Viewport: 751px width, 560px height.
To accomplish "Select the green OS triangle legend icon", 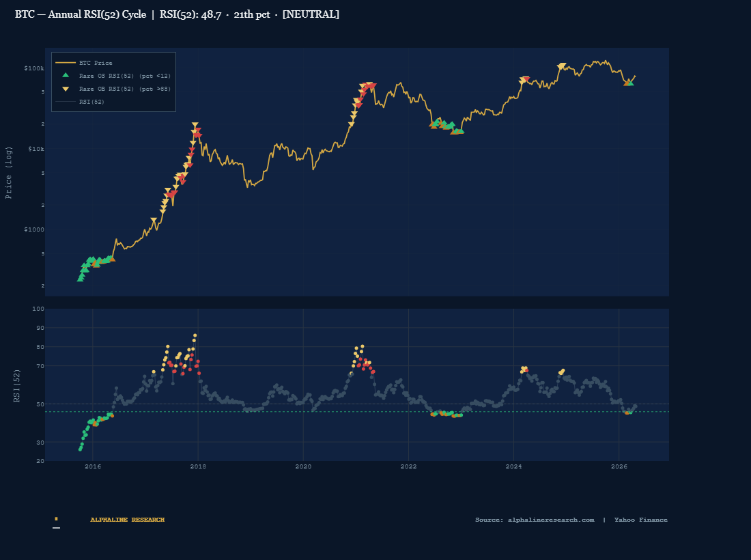I will 64,76.
